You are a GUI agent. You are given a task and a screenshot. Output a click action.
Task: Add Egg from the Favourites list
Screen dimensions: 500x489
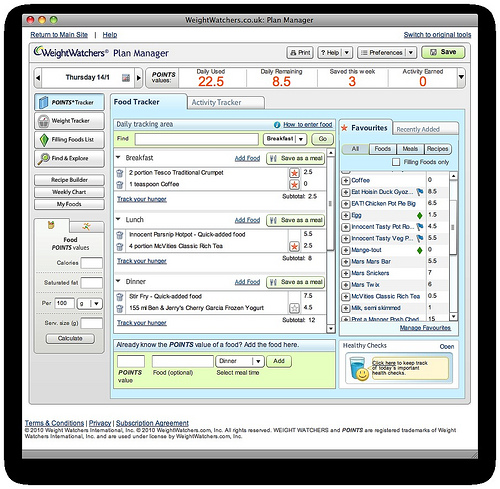coord(346,215)
